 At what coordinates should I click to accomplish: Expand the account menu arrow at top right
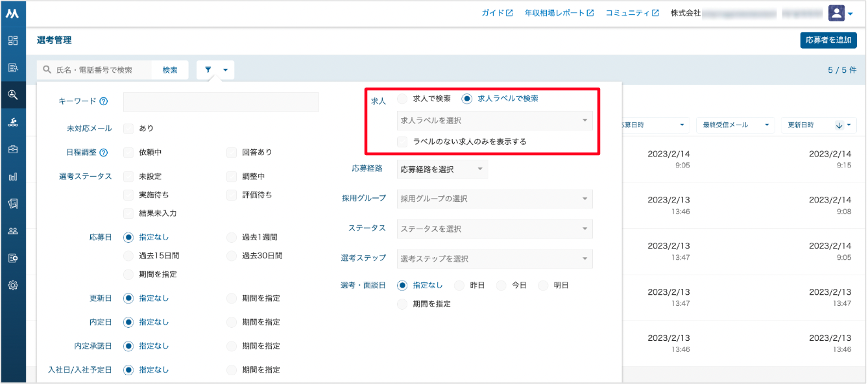[x=850, y=14]
